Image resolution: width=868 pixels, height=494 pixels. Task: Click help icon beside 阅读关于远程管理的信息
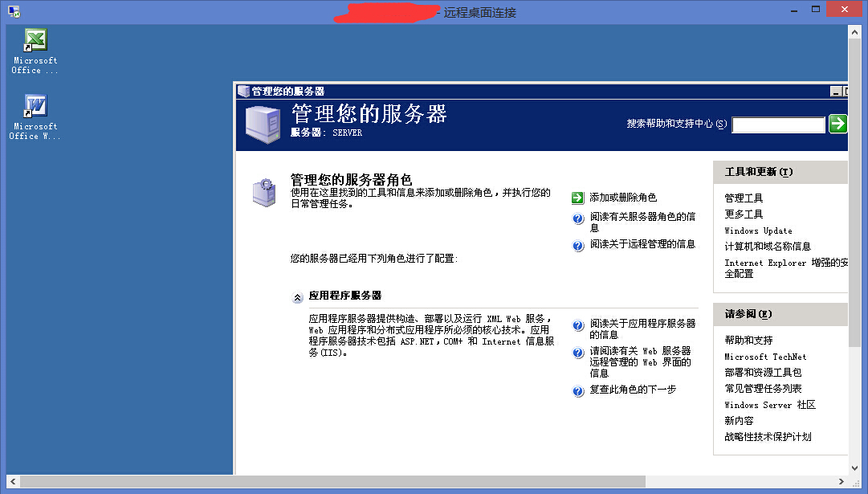(578, 246)
